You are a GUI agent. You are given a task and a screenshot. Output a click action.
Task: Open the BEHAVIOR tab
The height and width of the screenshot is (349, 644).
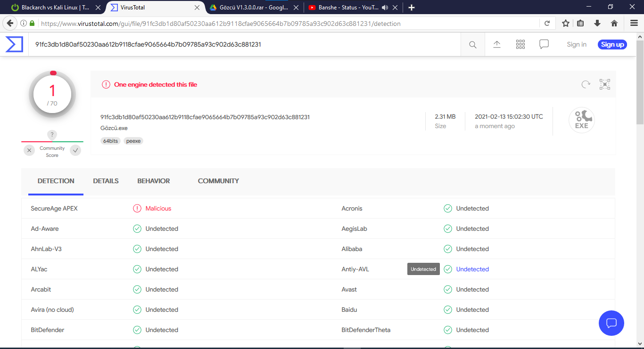coord(154,181)
